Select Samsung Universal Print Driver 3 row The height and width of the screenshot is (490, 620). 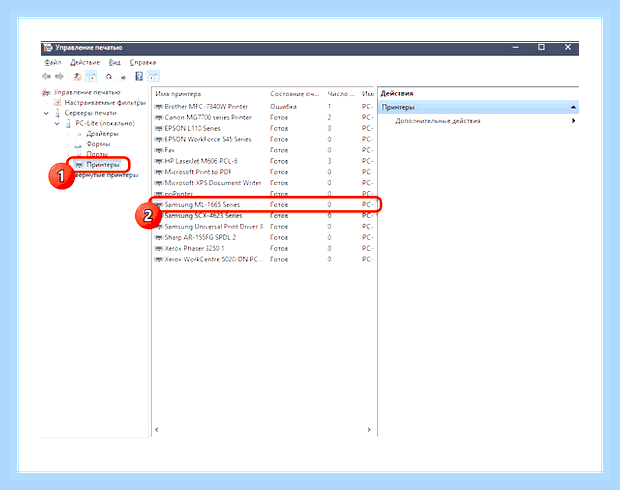click(x=263, y=227)
